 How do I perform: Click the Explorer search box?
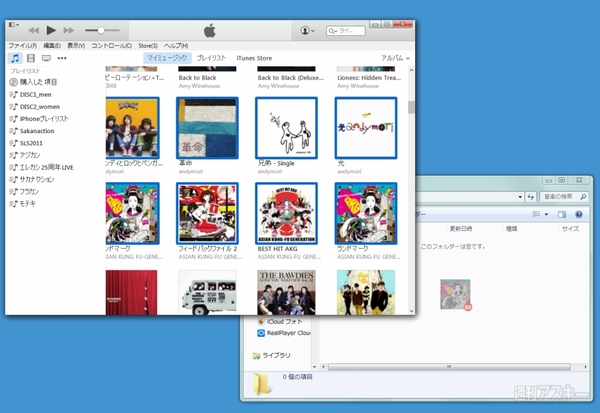(564, 197)
